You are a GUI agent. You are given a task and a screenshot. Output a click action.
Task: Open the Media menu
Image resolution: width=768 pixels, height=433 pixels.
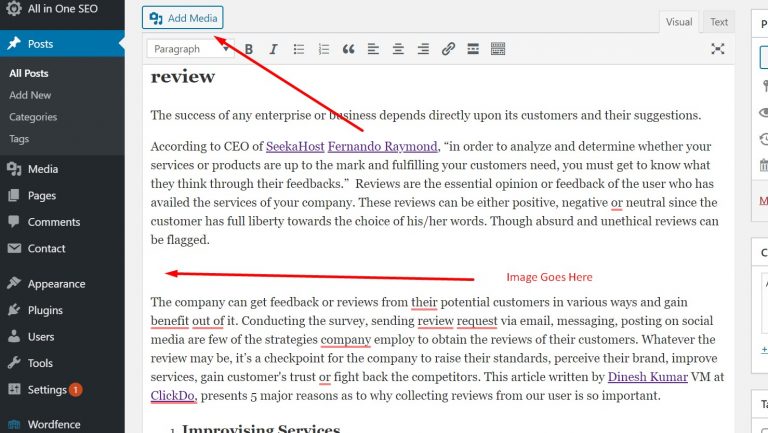click(x=62, y=169)
